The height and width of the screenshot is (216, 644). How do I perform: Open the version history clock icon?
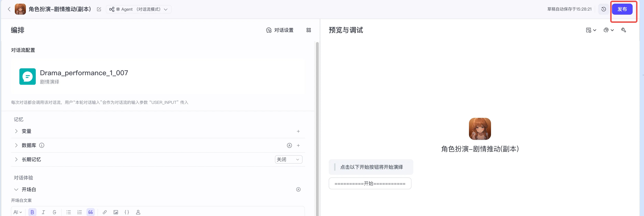pos(604,9)
